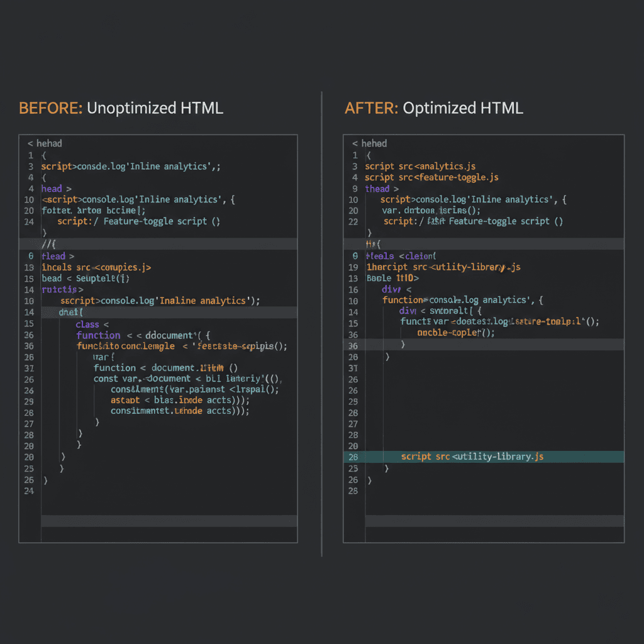Click the function keyword on line 36
644x644 pixels.
[99, 335]
